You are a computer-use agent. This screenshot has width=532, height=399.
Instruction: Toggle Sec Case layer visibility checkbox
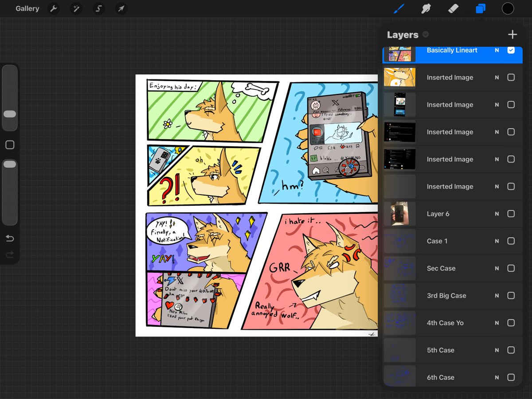tap(511, 268)
